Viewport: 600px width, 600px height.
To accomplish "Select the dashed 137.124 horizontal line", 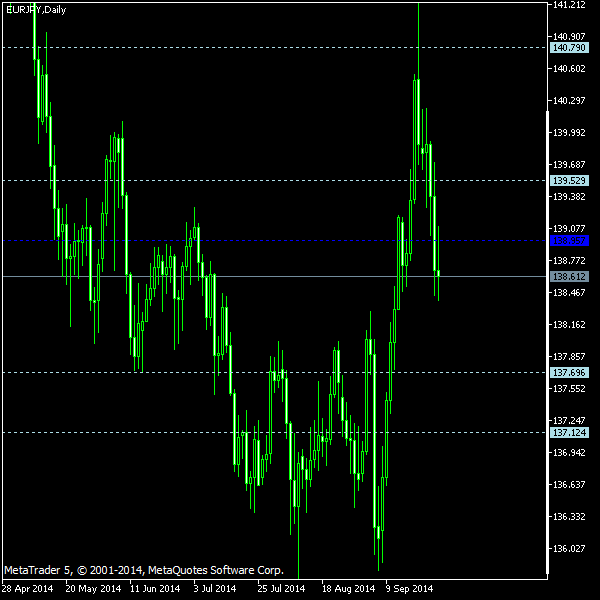I will click(x=275, y=432).
